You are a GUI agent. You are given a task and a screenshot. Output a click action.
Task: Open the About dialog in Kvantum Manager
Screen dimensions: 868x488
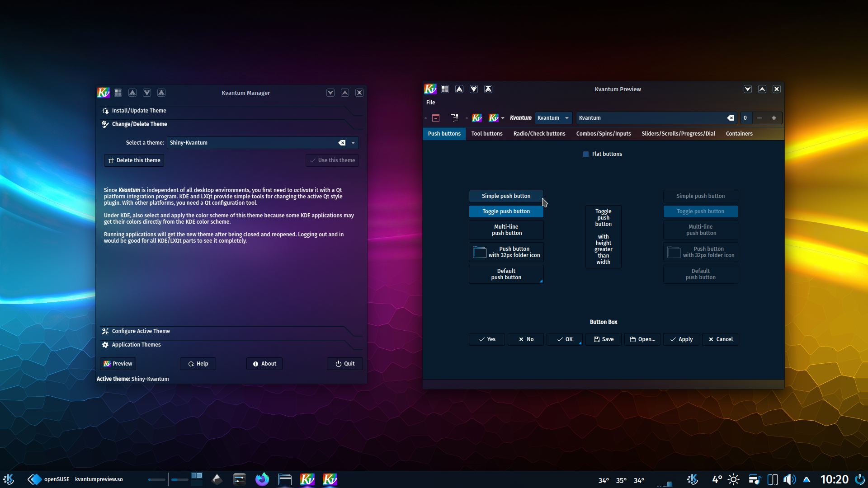(264, 364)
